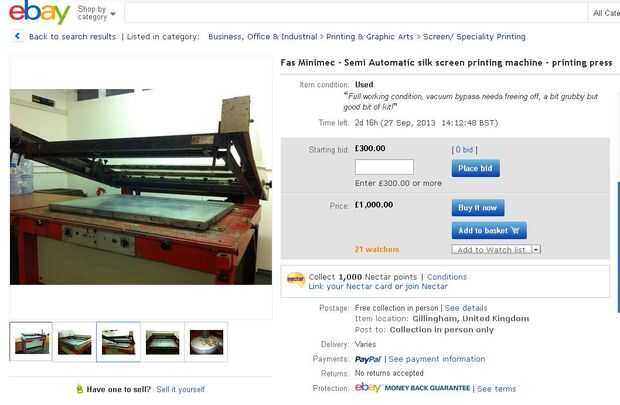620x405 pixels.
Task: Click the back arrow to search results
Action: point(17,36)
